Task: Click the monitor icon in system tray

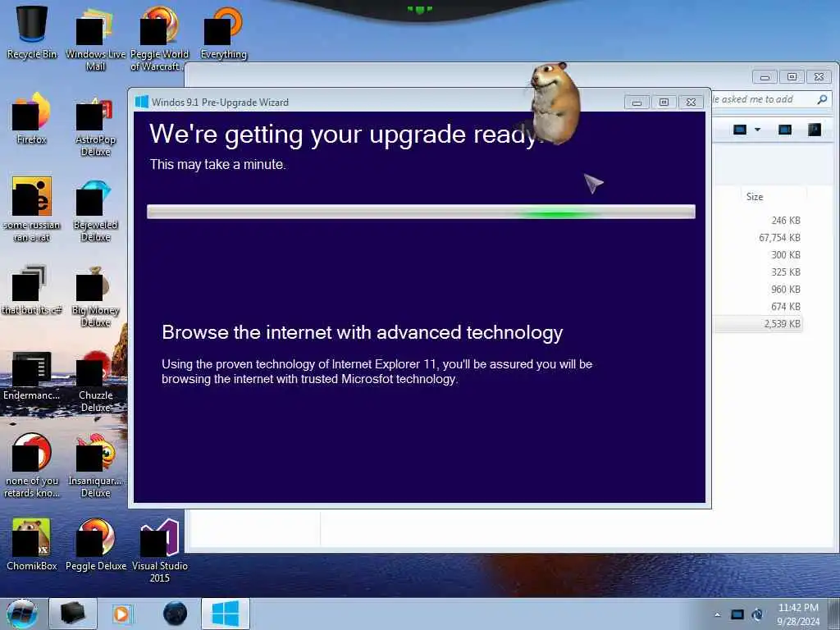Action: point(737,614)
